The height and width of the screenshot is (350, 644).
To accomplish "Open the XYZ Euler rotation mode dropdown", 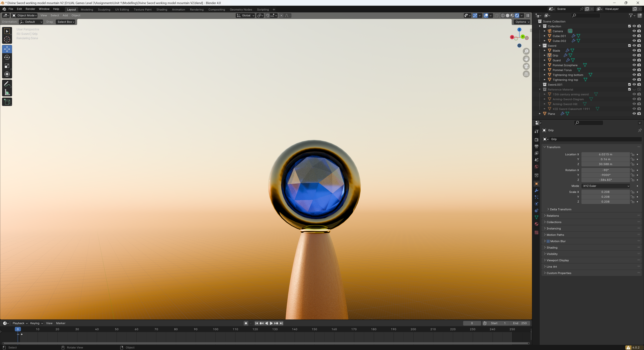I will pos(605,186).
